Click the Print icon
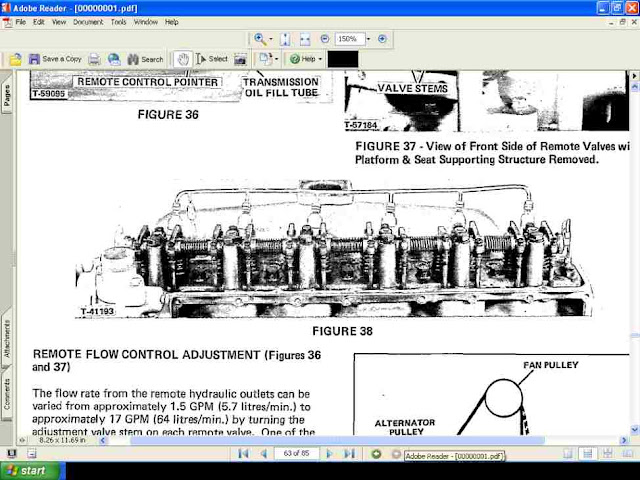The height and width of the screenshot is (480, 640). click(x=94, y=59)
